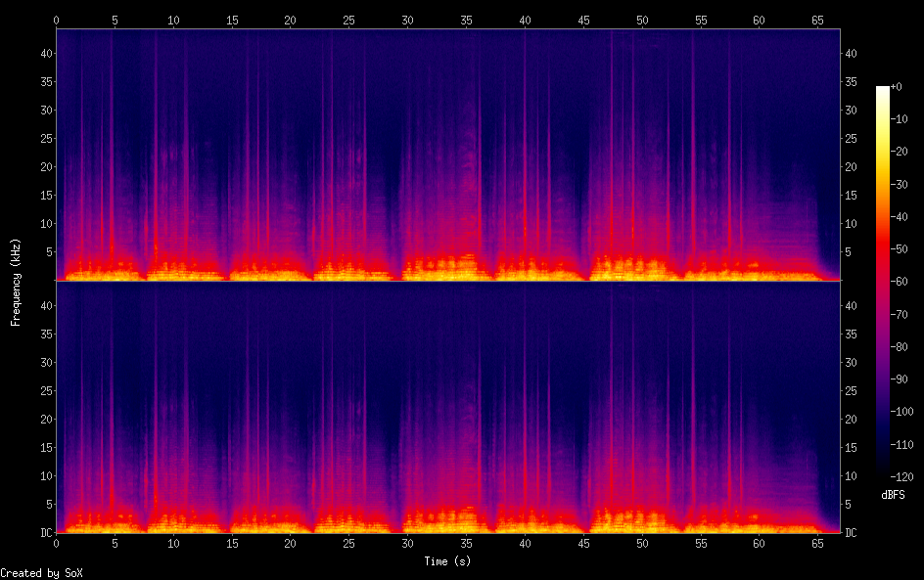Image resolution: width=924 pixels, height=580 pixels.
Task: Click '35' on the top time axis
Action: [x=466, y=20]
